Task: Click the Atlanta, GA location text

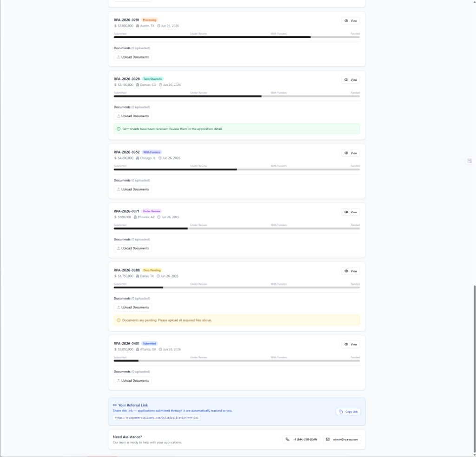Action: 148,349
